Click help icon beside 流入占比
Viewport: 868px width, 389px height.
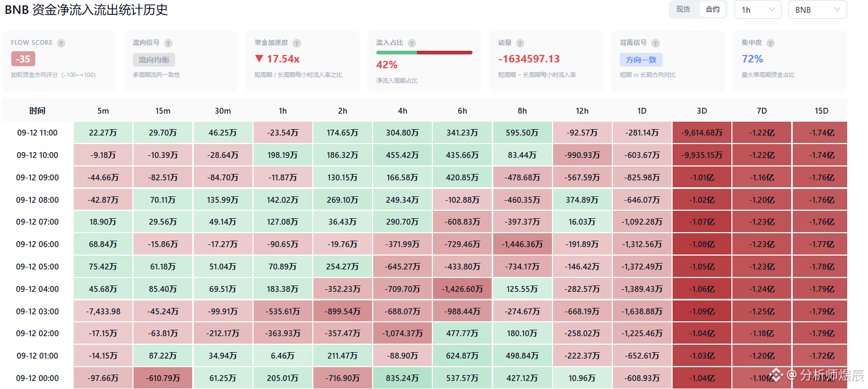412,43
